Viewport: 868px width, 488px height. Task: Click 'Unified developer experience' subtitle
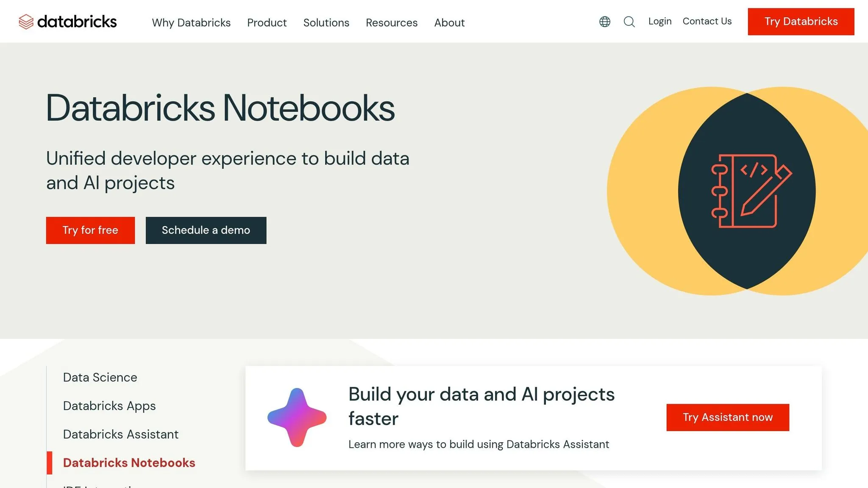pyautogui.click(x=228, y=170)
